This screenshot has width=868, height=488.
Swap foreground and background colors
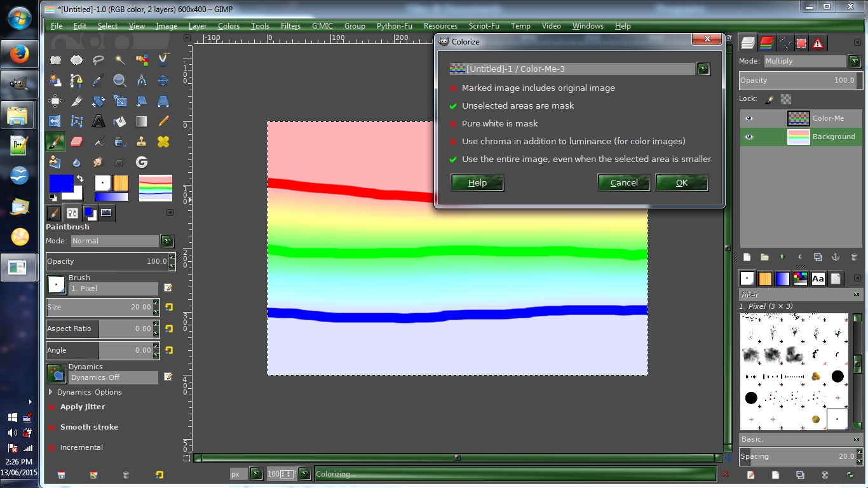[x=80, y=179]
